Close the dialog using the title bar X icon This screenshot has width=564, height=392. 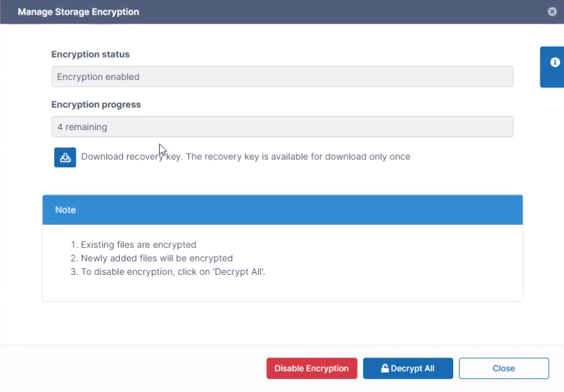coord(552,12)
